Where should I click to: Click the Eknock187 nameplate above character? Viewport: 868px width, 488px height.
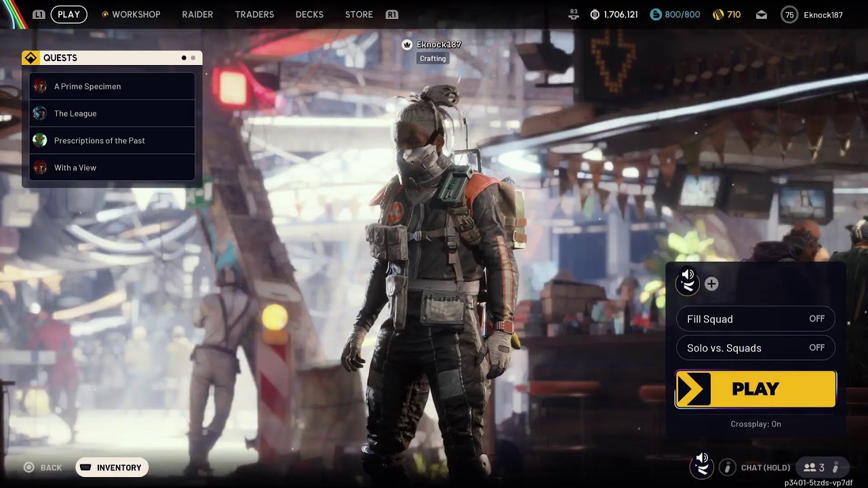click(x=439, y=45)
